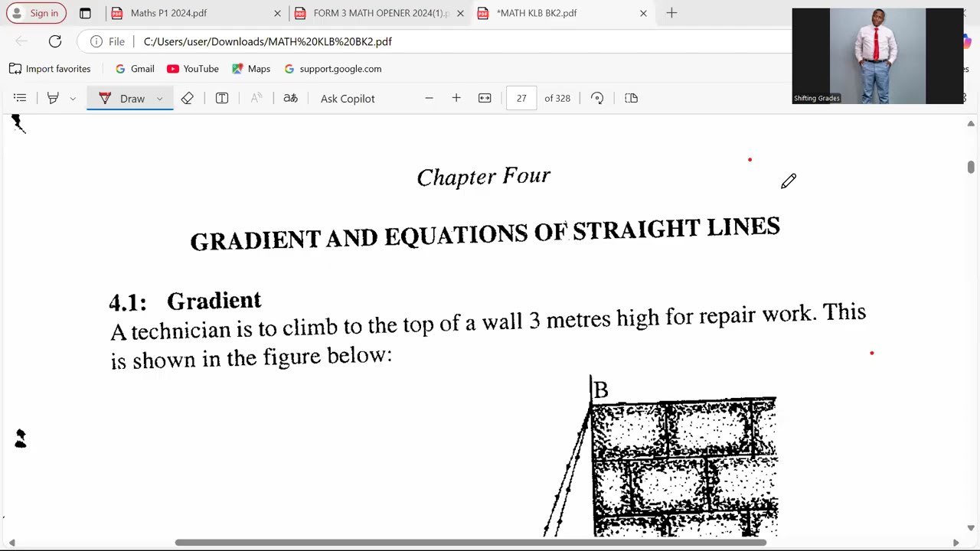Image resolution: width=980 pixels, height=551 pixels.
Task: Click the vertical scrollbar down arrow
Action: click(x=971, y=528)
